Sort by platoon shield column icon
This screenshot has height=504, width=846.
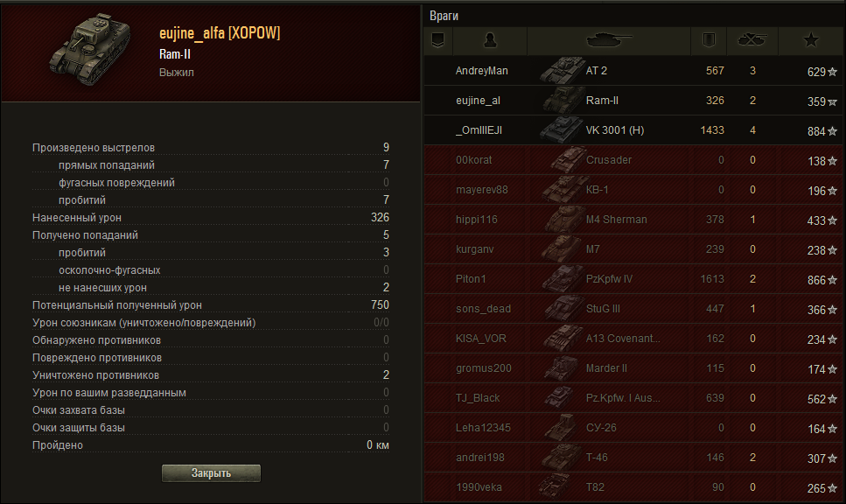point(438,40)
